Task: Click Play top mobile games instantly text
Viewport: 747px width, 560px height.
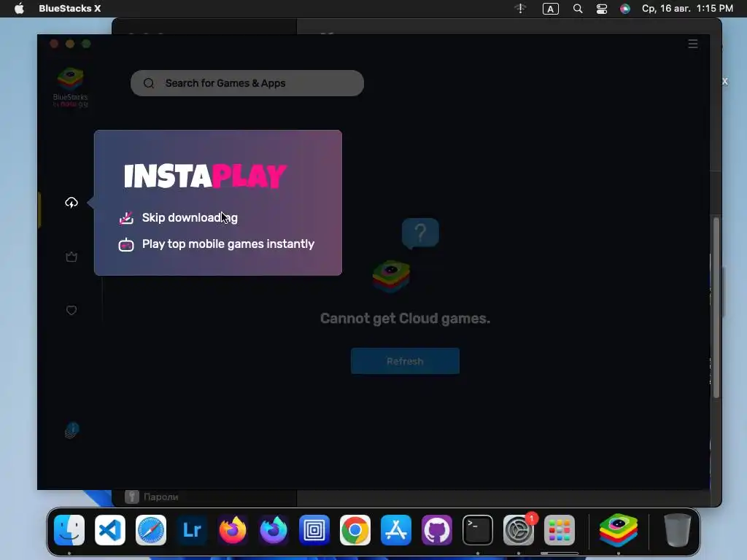Action: (x=228, y=244)
